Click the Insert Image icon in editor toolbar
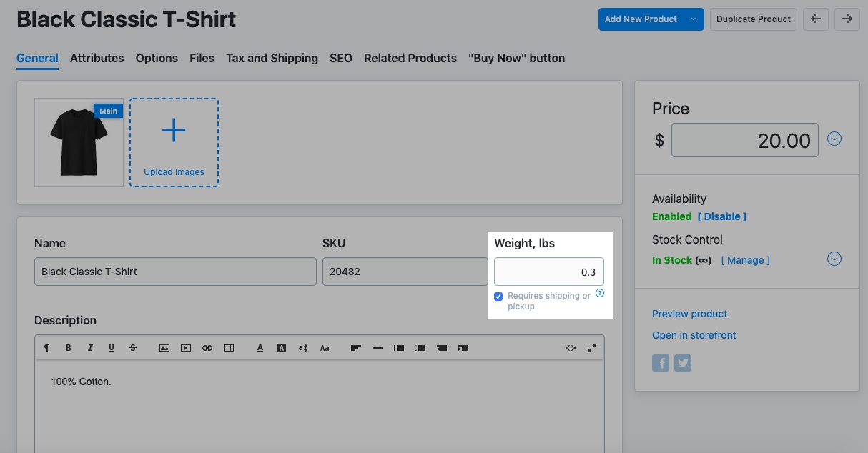This screenshot has height=453, width=868. click(164, 348)
